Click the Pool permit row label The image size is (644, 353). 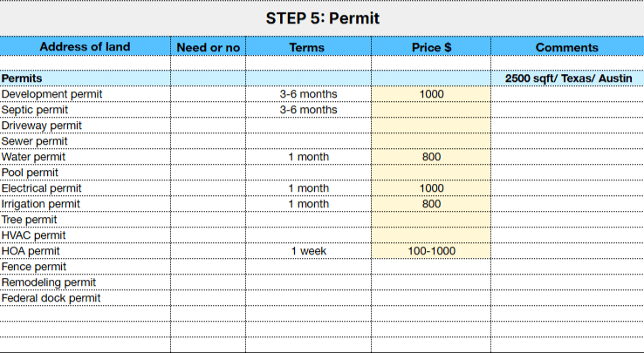(85, 173)
